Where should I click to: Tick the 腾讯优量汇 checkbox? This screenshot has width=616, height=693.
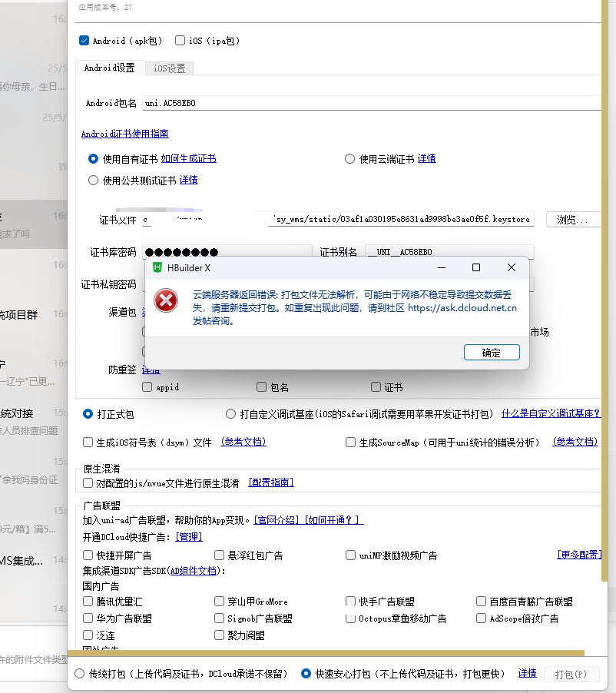88,601
